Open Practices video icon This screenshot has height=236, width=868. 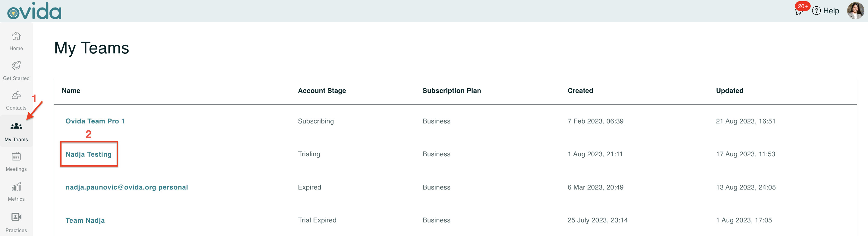pyautogui.click(x=16, y=217)
